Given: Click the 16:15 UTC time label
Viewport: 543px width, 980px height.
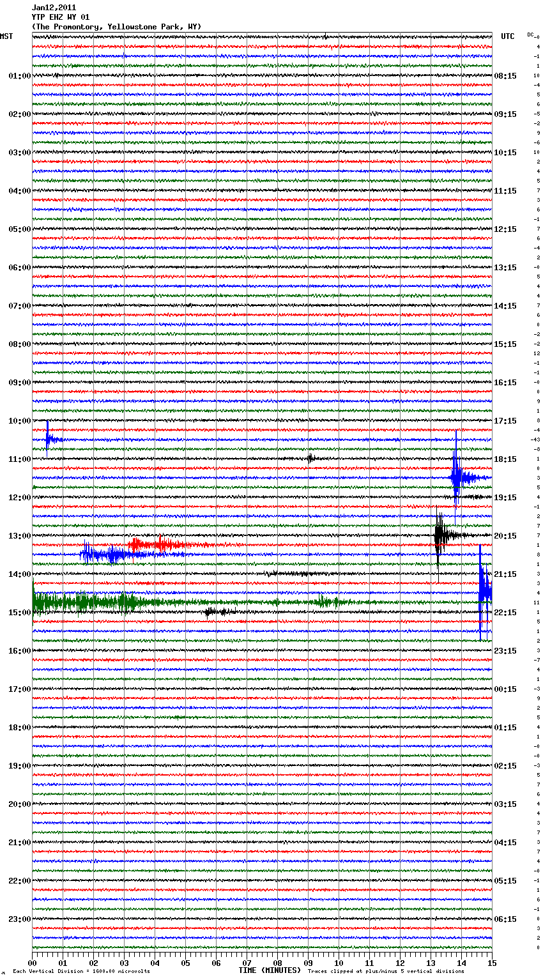Looking at the screenshot, I should coord(505,383).
